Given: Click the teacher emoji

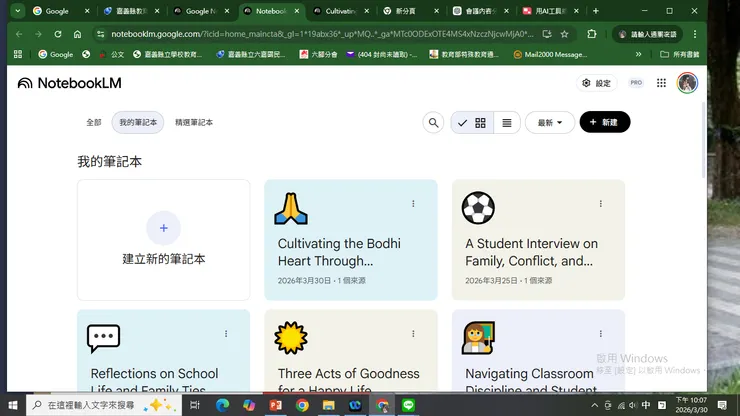Looking at the screenshot, I should click(478, 338).
